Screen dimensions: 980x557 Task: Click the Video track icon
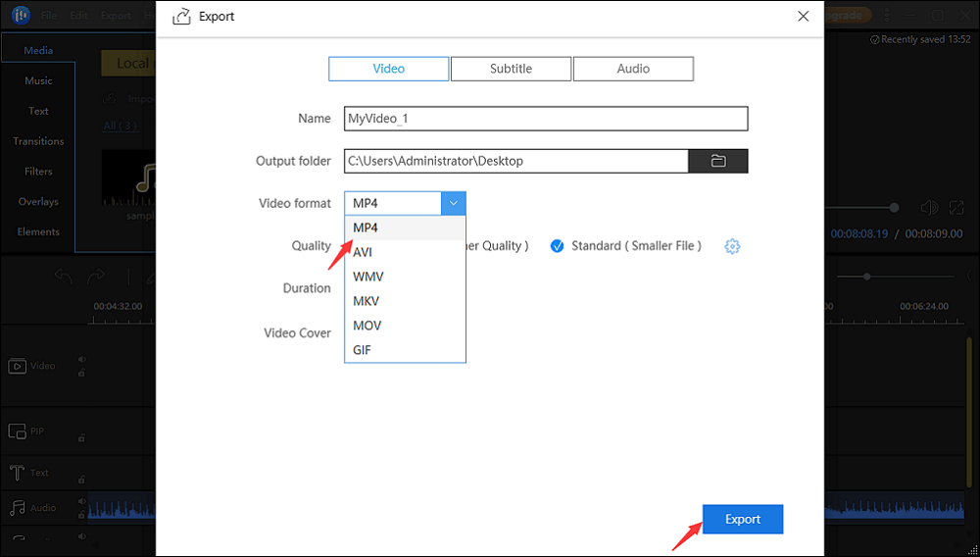[17, 366]
